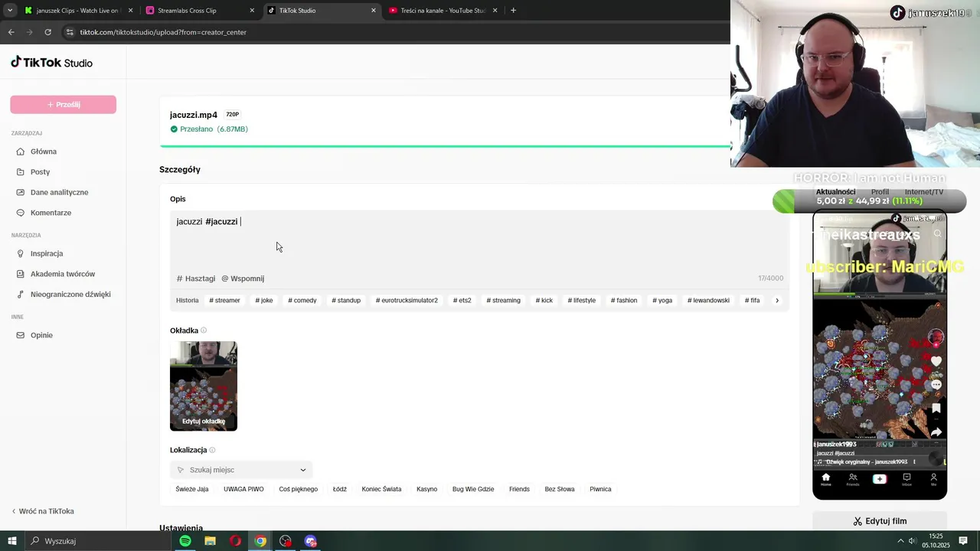980x551 pixels.
Task: Add the #lifestyle suggested hashtag
Action: click(x=582, y=300)
